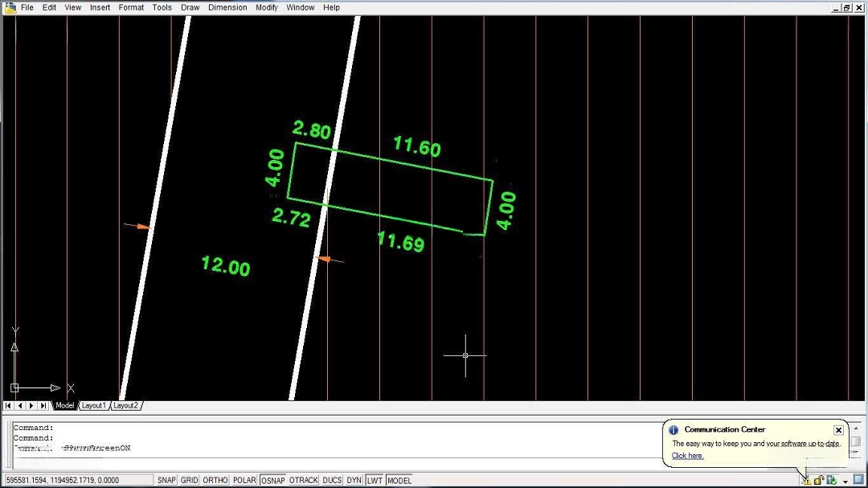This screenshot has width=868, height=488.
Task: Click the coordinates display in status bar
Action: pyautogui.click(x=62, y=480)
